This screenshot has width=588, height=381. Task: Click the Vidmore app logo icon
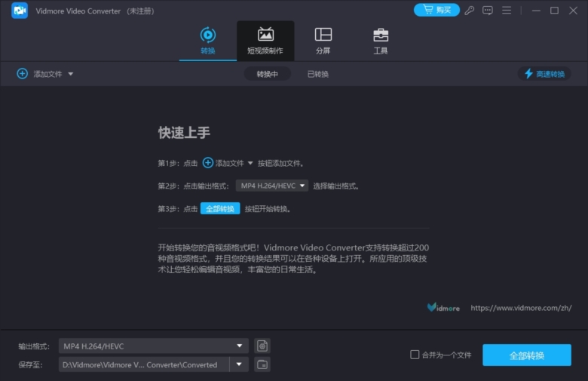click(20, 11)
